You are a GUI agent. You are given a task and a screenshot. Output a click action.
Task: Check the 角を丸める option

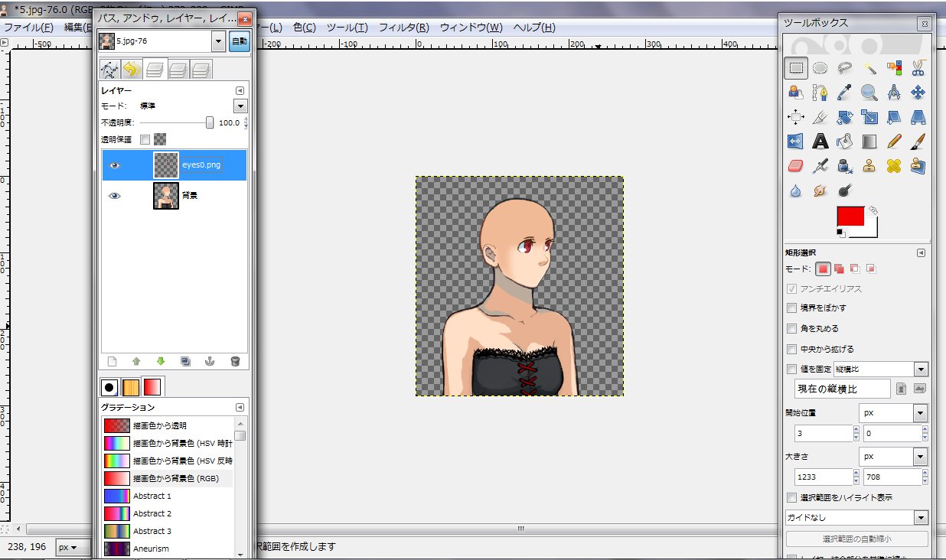point(791,328)
